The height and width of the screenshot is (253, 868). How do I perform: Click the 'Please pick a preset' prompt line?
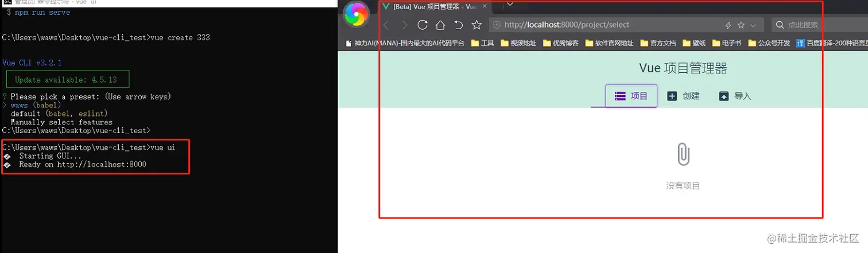tap(87, 96)
